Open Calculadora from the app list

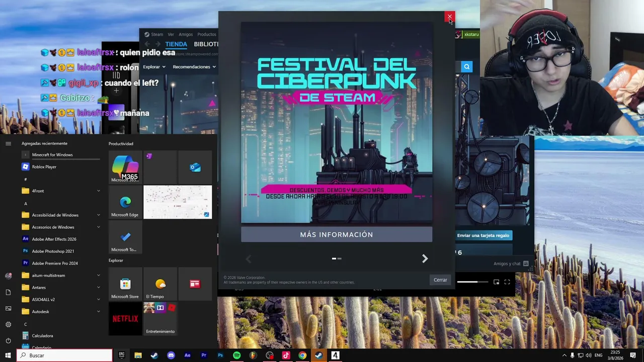[60, 336]
